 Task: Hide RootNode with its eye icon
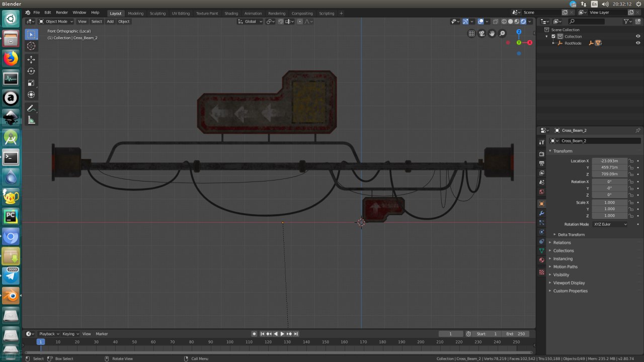click(x=638, y=43)
